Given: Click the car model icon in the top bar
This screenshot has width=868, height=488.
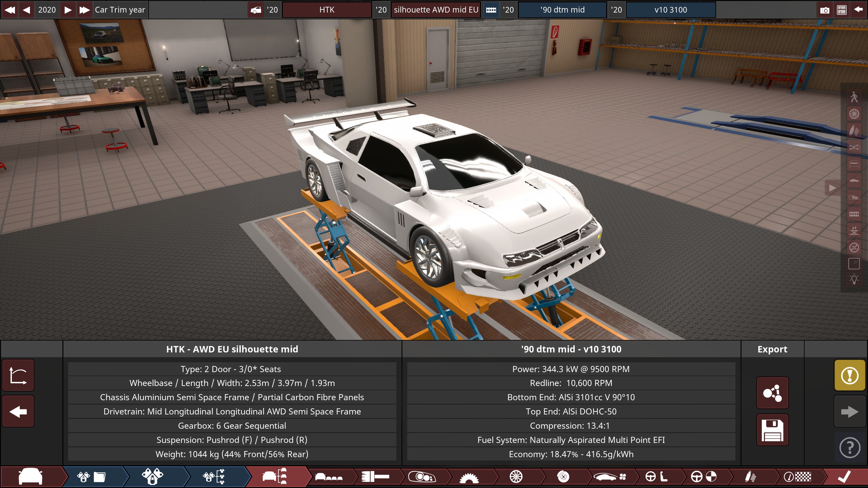Looking at the screenshot, I should pyautogui.click(x=256, y=10).
